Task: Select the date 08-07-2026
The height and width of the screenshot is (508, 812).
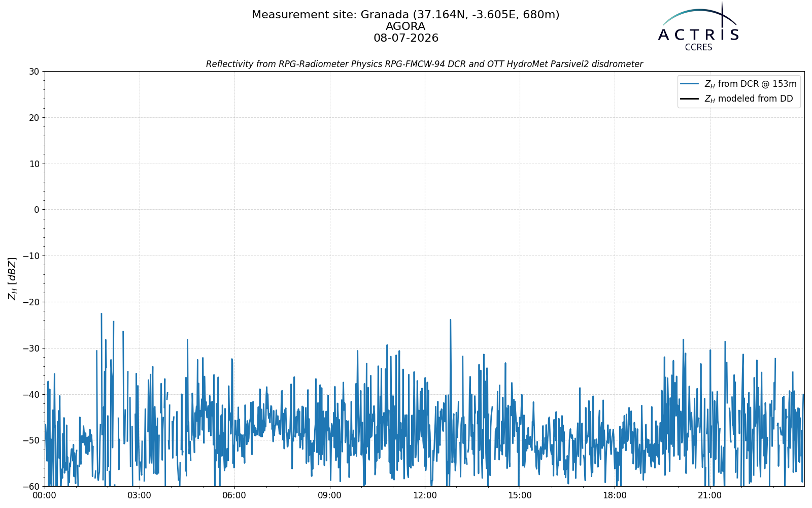Action: coord(406,38)
